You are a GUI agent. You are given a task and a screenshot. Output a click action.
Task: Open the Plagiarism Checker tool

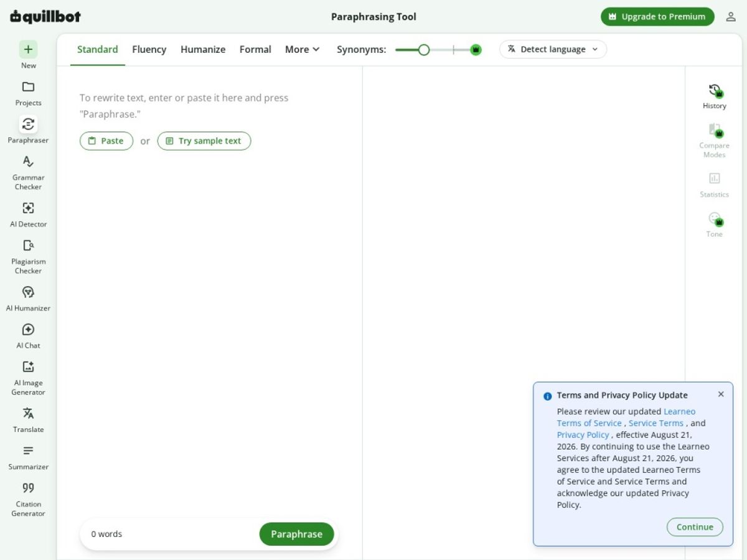coord(28,256)
